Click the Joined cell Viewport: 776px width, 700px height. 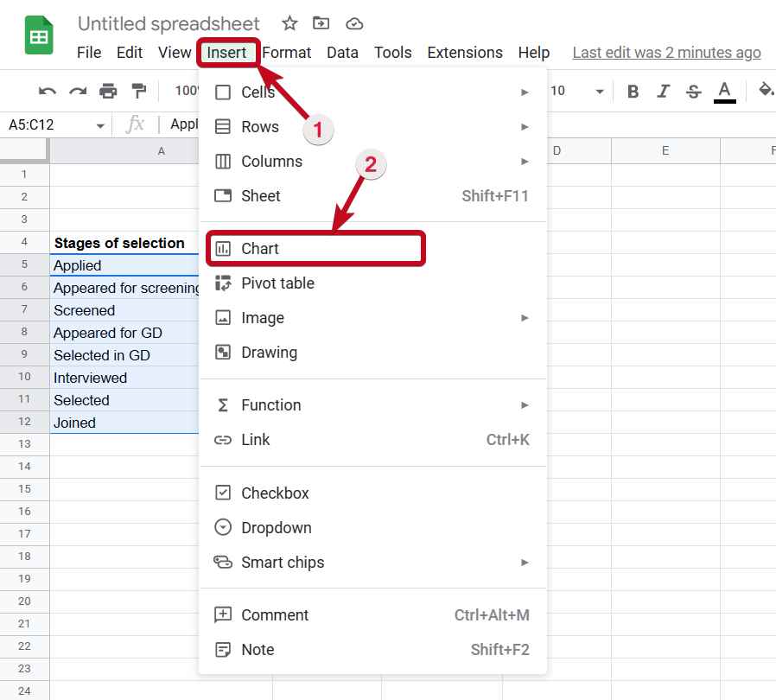coord(124,423)
